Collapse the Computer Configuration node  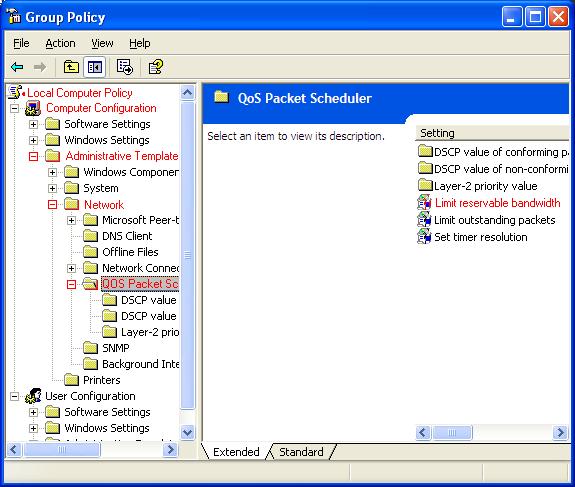[14, 108]
